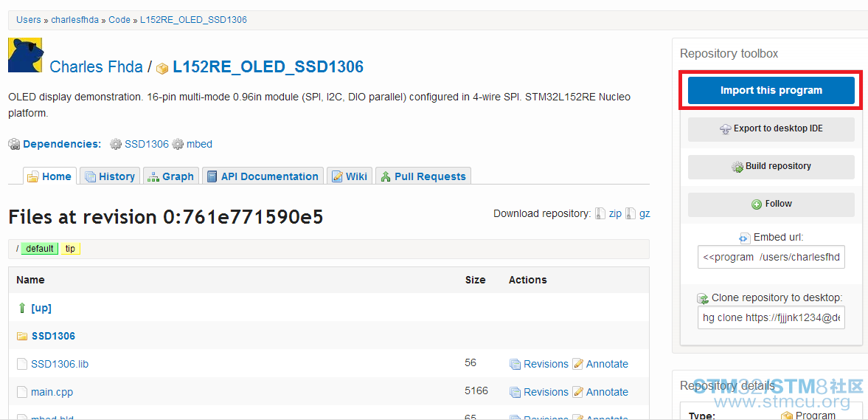
Task: Click Annotate pencil icon in SSD1306.lib row
Action: (578, 364)
